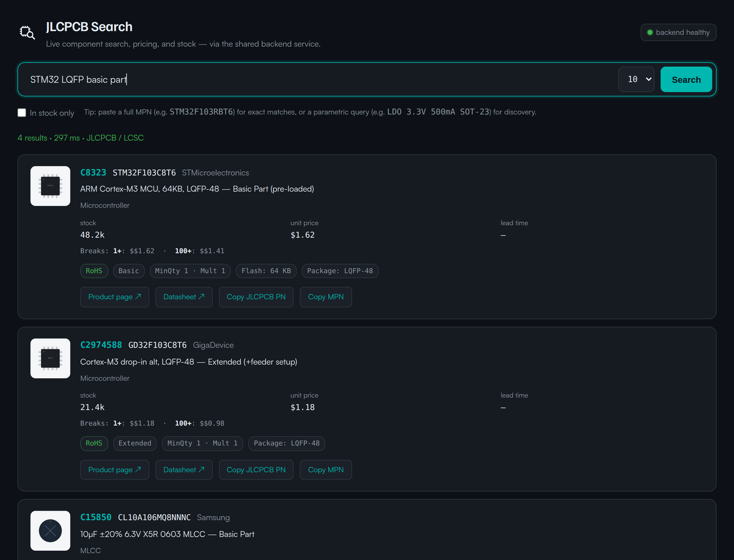Click the C8323 part number
This screenshot has width=734, height=560.
point(93,173)
